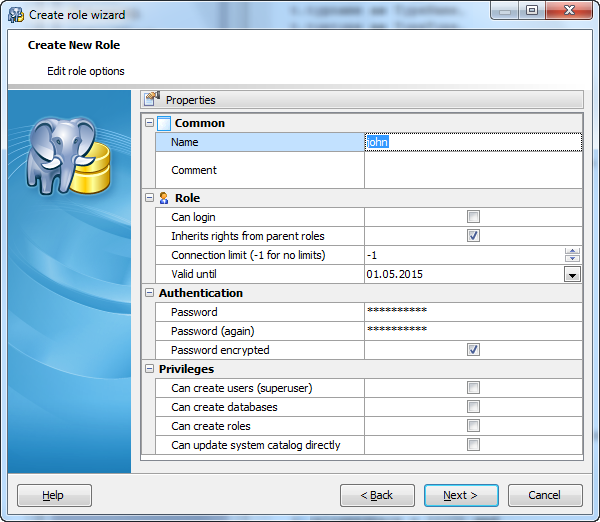This screenshot has height=522, width=600.
Task: Enable the Can create databases checkbox
Action: (473, 407)
